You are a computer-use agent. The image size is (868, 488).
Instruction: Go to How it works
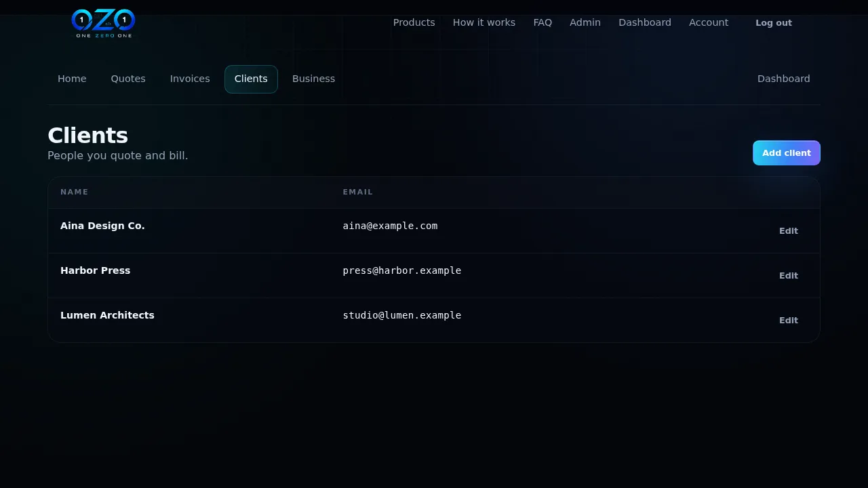pos(484,22)
